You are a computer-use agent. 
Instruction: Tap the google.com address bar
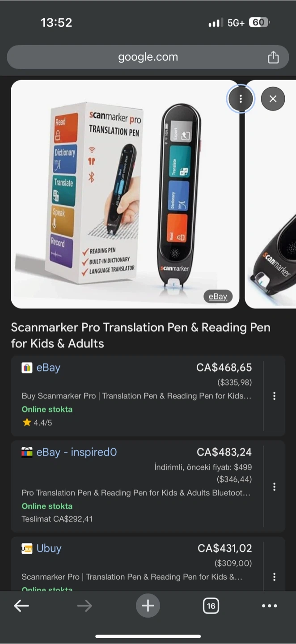point(148,57)
